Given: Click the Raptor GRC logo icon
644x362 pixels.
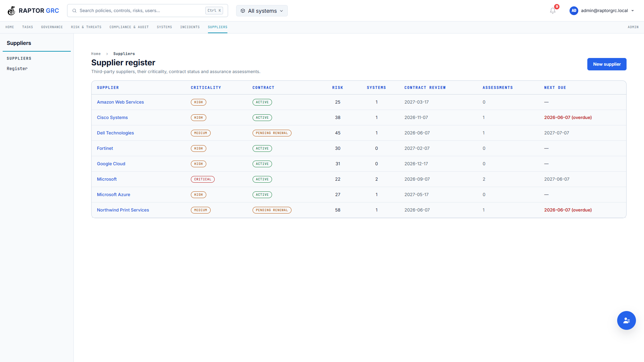Looking at the screenshot, I should (x=11, y=11).
